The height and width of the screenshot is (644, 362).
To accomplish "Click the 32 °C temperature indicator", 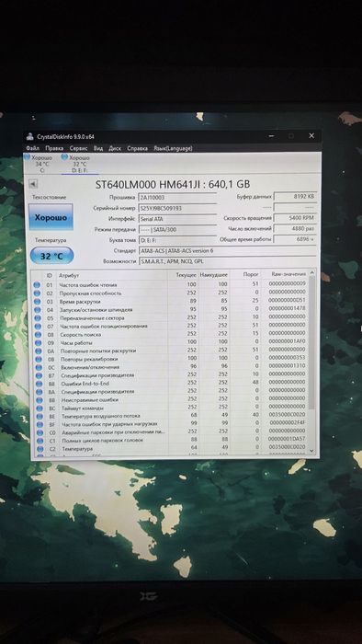I will pyautogui.click(x=51, y=256).
